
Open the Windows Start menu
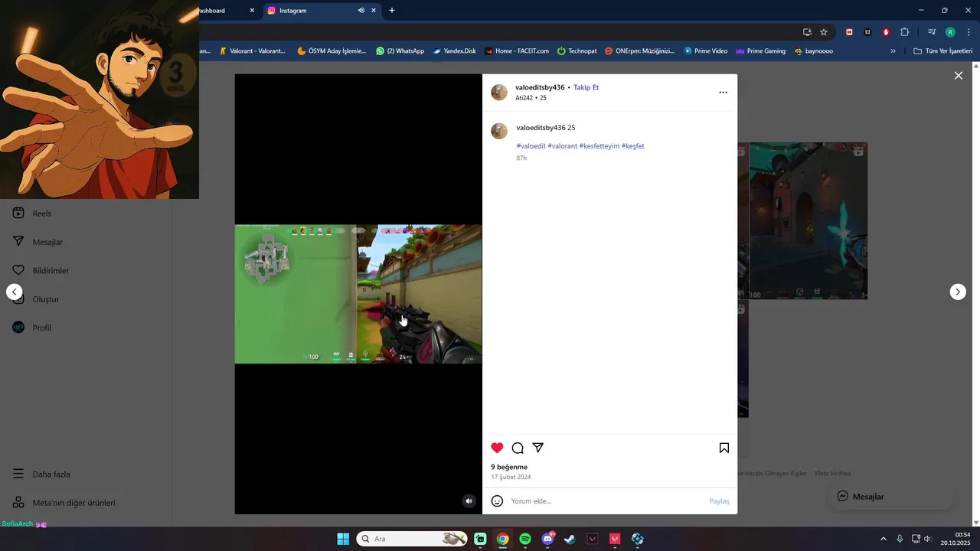[x=343, y=539]
